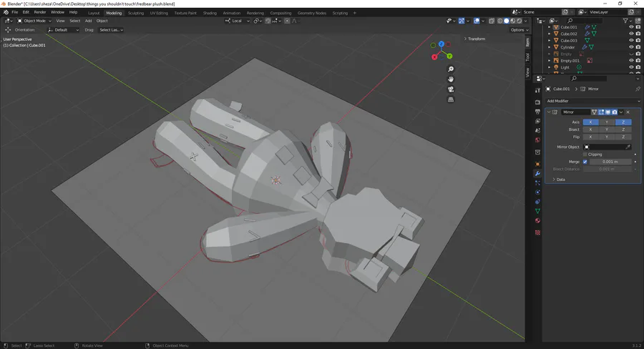644x349 pixels.
Task: Click the pin icon in properties header
Action: tap(638, 89)
